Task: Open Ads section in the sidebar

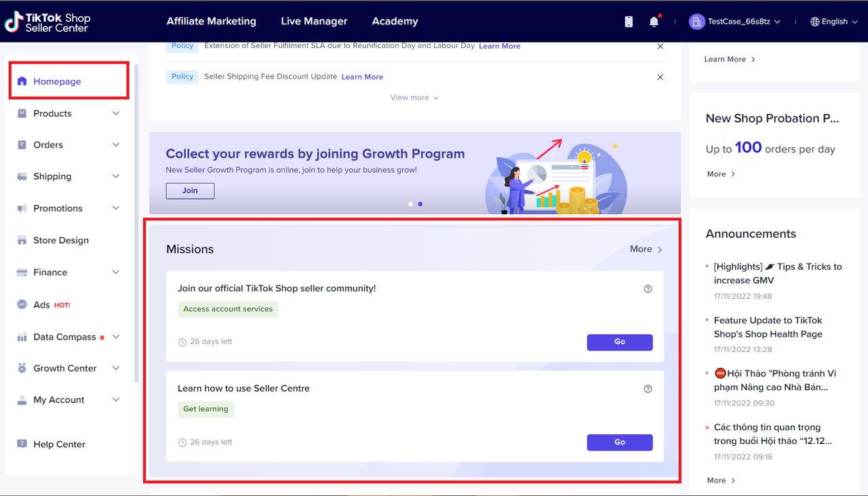Action: click(42, 305)
